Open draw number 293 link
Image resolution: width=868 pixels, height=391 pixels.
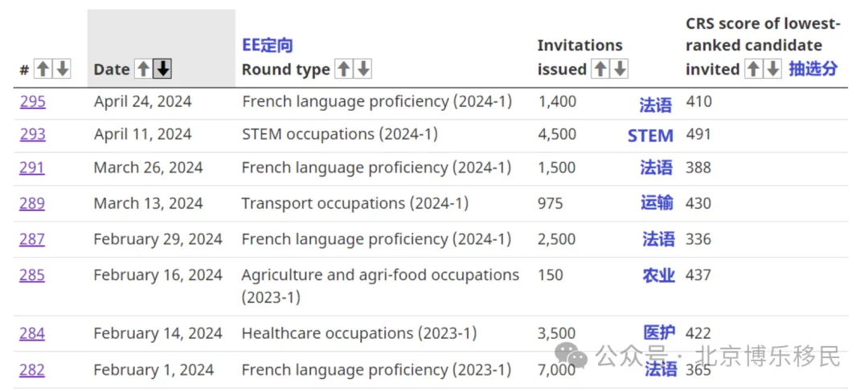(32, 134)
